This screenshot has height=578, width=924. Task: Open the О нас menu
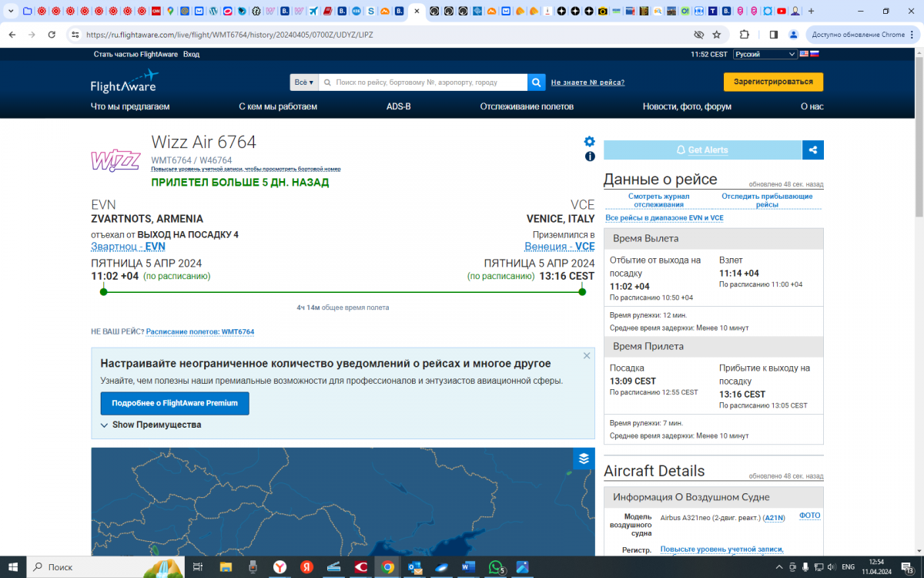coord(812,106)
